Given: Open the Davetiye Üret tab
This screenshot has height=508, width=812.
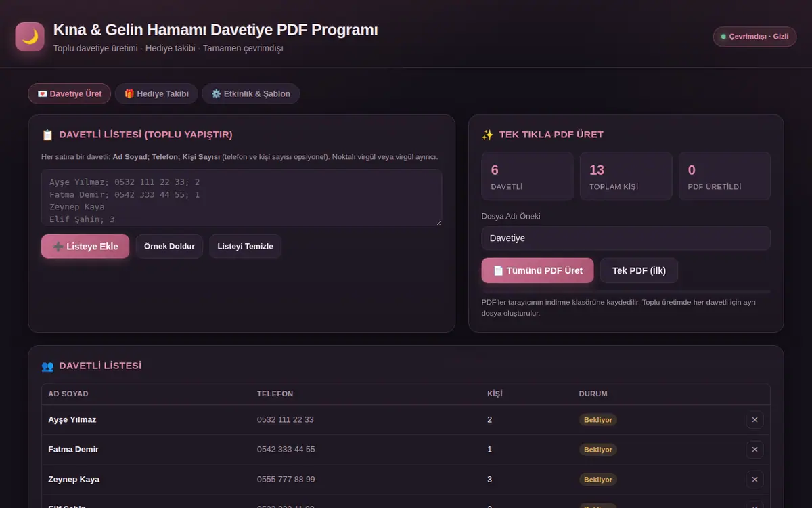Looking at the screenshot, I should (70, 93).
